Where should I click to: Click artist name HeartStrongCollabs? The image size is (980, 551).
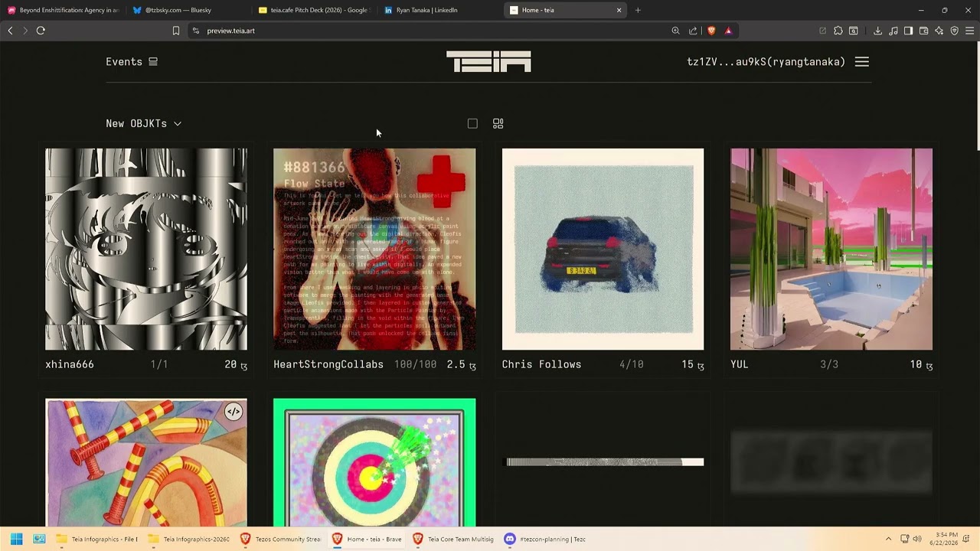coord(328,364)
